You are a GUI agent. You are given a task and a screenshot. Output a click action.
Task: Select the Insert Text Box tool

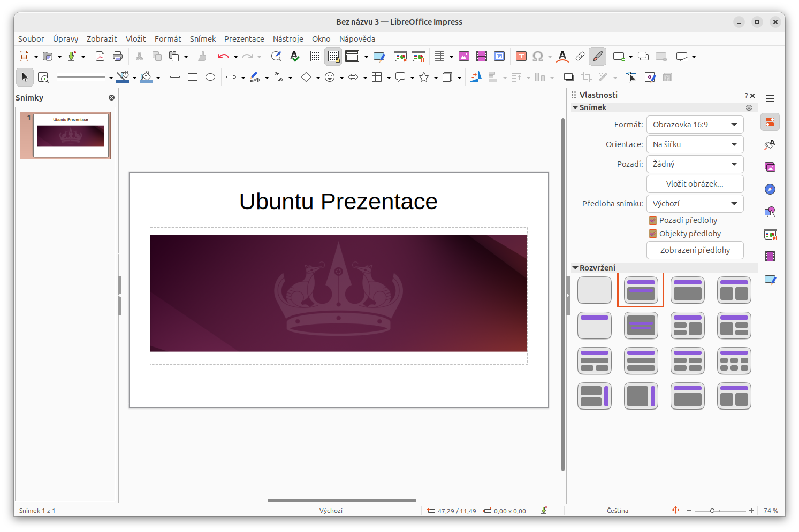tap(521, 56)
